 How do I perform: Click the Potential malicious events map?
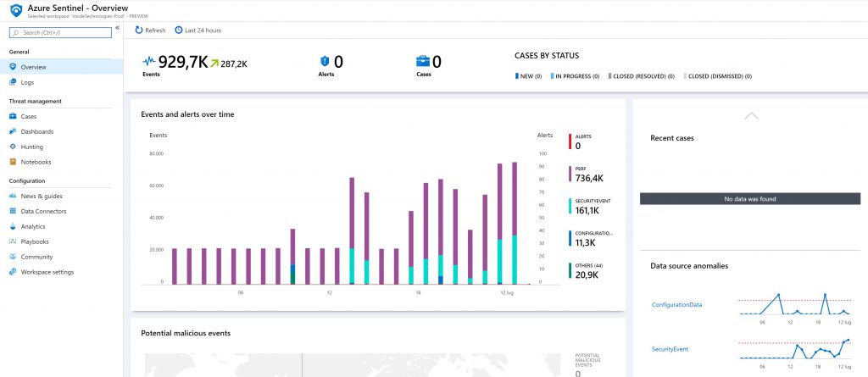point(352,365)
